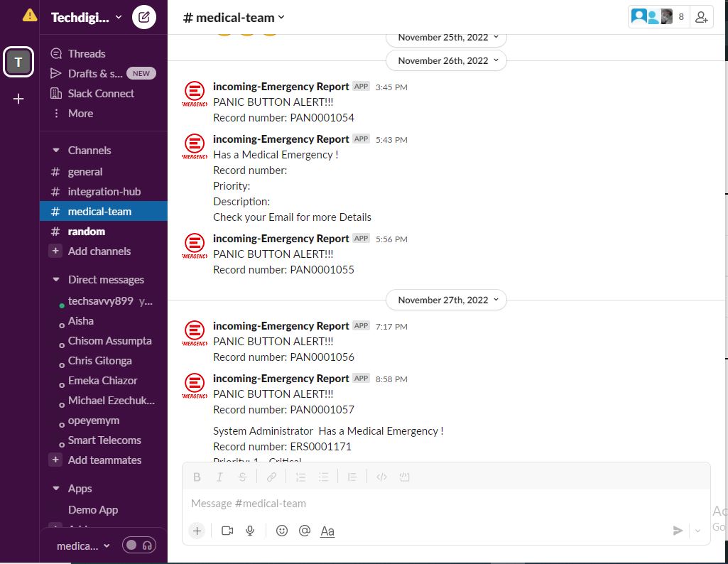Viewport: 728px width, 564px height.
Task: Click the mention someone @ icon
Action: point(305,531)
